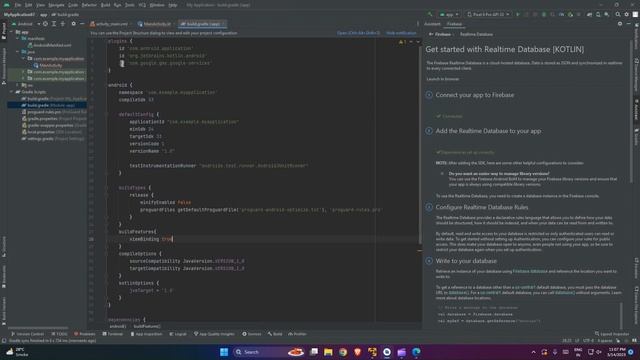Collapse the Gradle Scripts node
Image resolution: width=640 pixels, height=360 pixels.
pyautogui.click(x=12, y=92)
